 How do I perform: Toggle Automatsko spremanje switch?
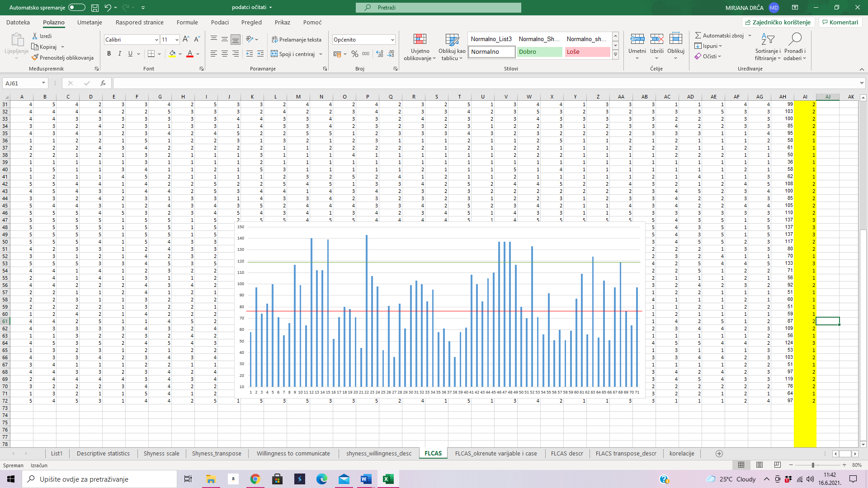77,8
